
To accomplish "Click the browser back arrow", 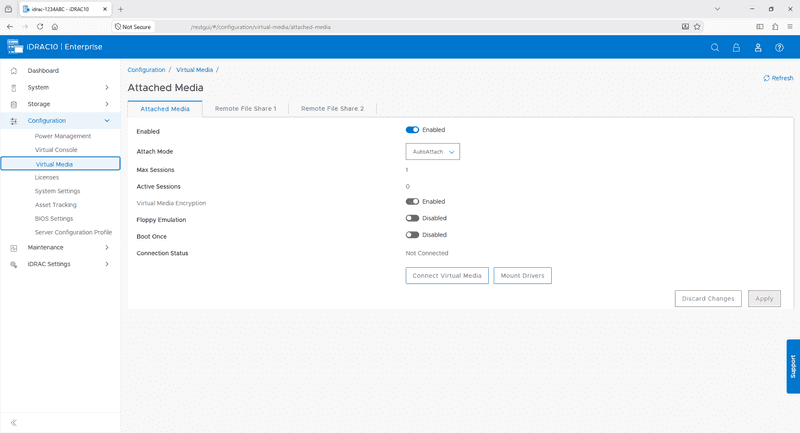I will [x=10, y=27].
